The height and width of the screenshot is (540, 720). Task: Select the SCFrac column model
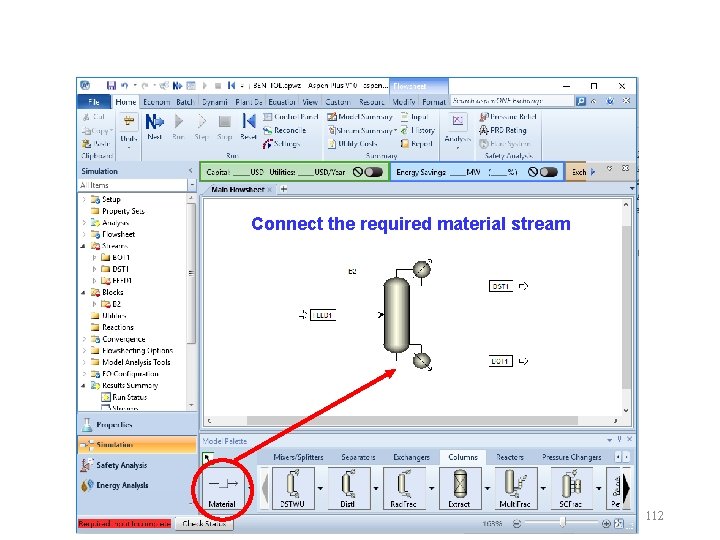point(571,488)
